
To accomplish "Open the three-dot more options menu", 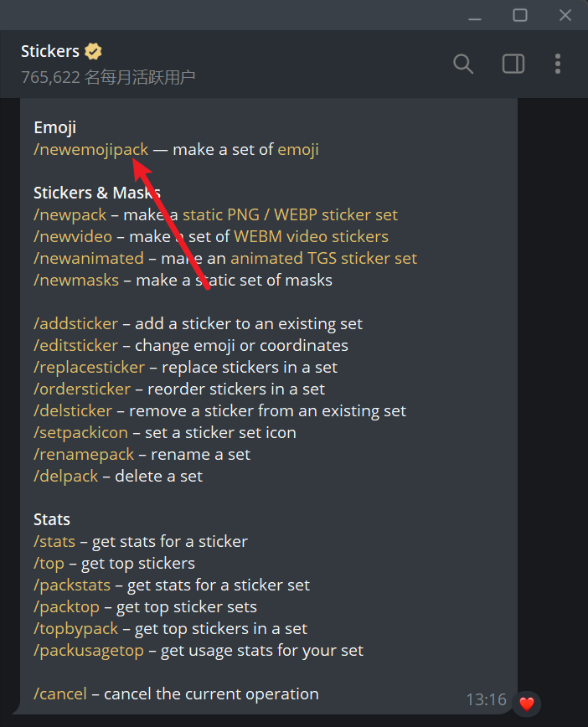I will pos(558,64).
